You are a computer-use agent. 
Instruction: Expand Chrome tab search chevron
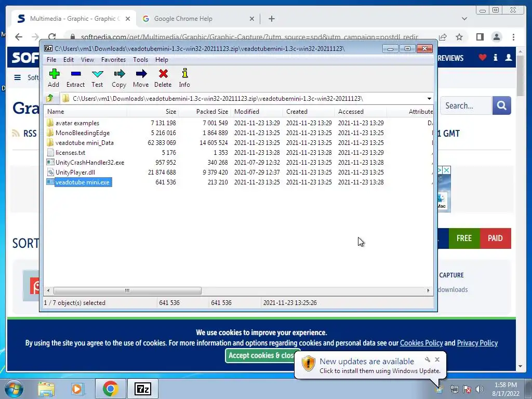(464, 19)
